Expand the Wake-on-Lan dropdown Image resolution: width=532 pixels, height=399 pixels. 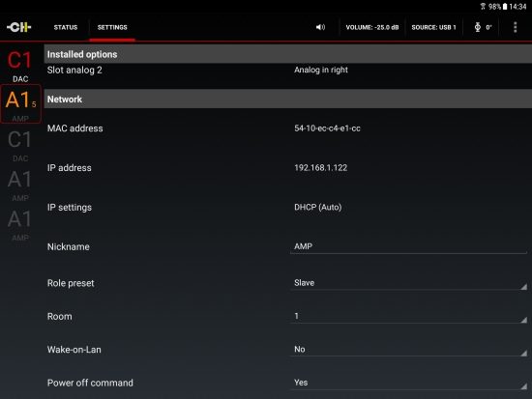[409, 349]
